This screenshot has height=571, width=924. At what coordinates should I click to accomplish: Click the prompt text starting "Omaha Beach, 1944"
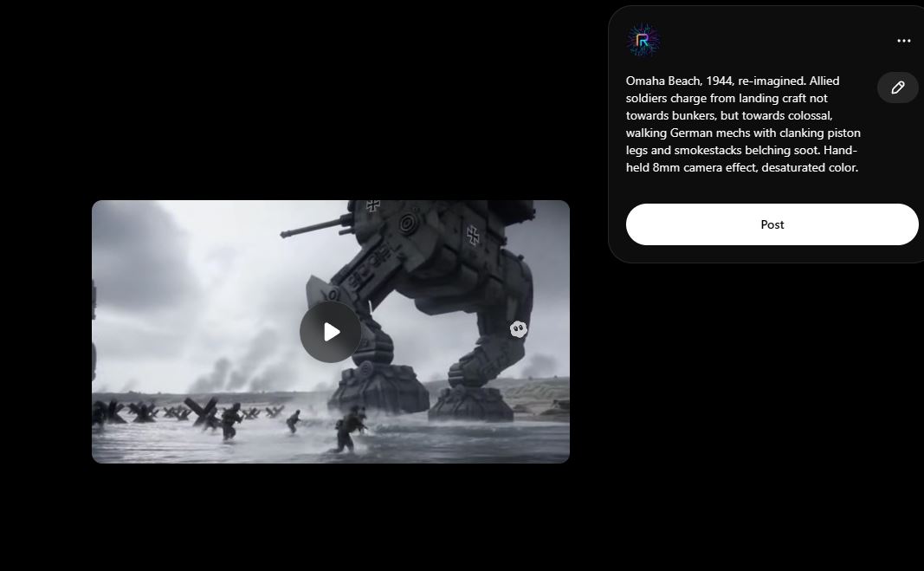tap(732, 81)
